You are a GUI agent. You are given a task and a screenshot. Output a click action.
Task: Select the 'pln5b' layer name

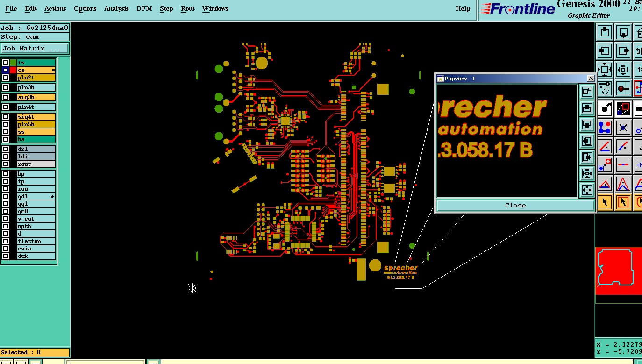(36, 124)
